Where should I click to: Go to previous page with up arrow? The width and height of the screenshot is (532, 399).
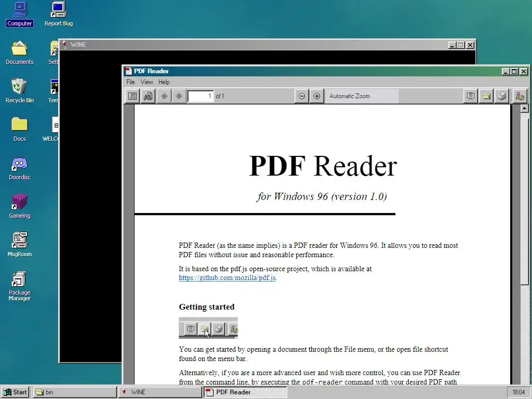pyautogui.click(x=164, y=96)
